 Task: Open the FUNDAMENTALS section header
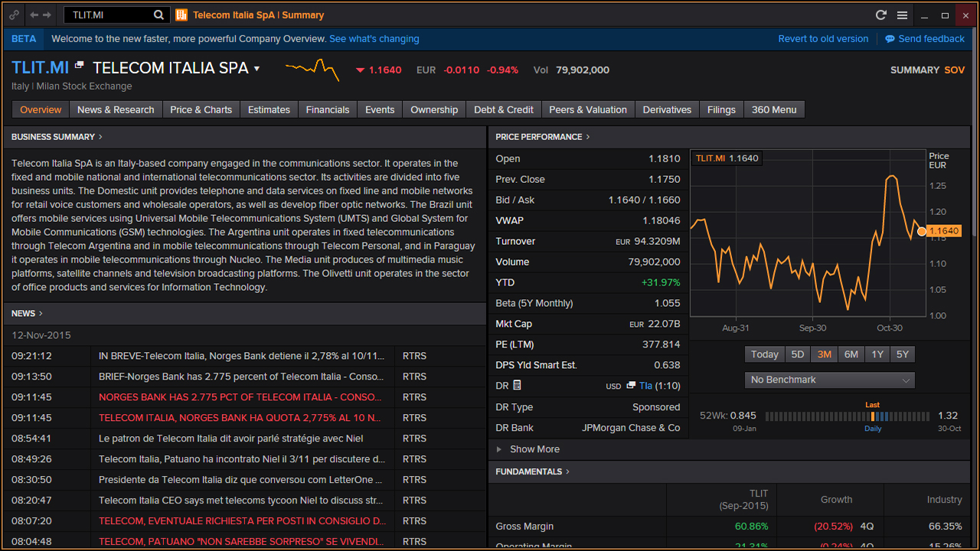tap(533, 471)
